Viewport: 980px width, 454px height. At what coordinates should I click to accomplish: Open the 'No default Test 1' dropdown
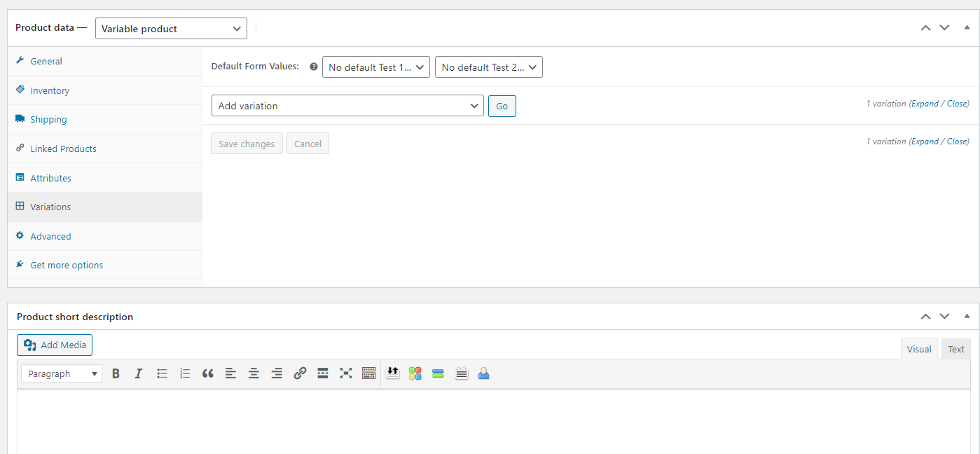tap(375, 67)
